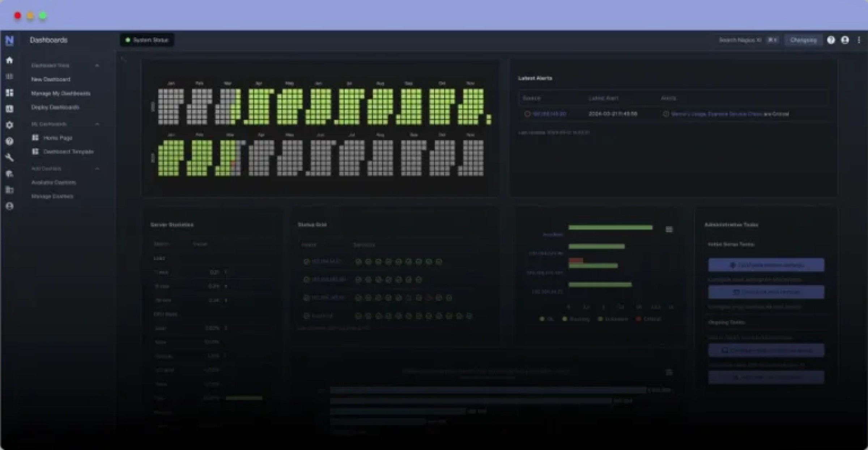Click Deploy Dashboards menu item
Screen dimensions: 868x450
tap(55, 107)
